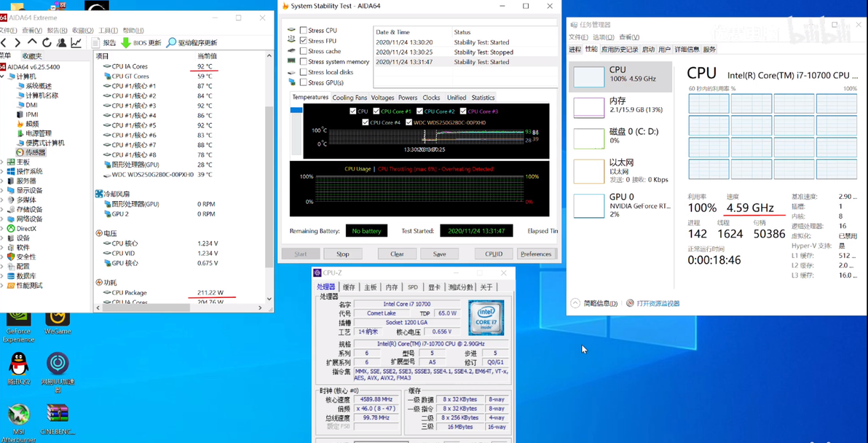This screenshot has height=443, width=868.
Task: Open the CPU-Z 内存 tab
Action: (x=391, y=287)
